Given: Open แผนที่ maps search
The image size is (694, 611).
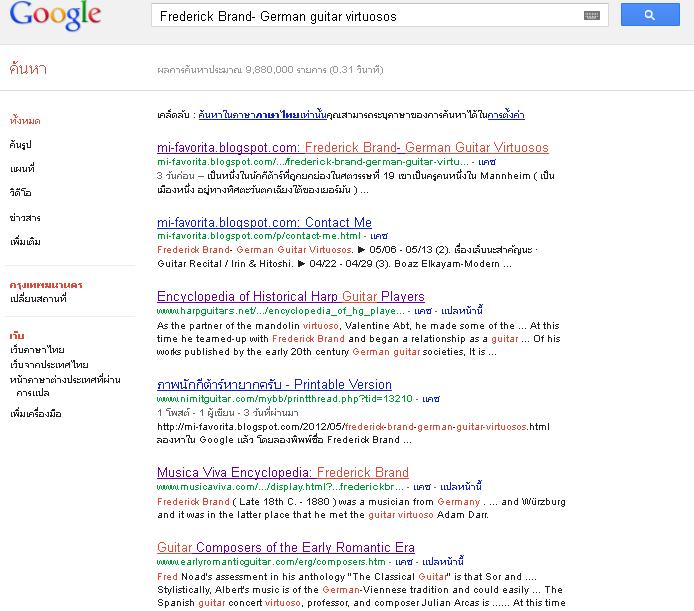Looking at the screenshot, I should (22, 169).
